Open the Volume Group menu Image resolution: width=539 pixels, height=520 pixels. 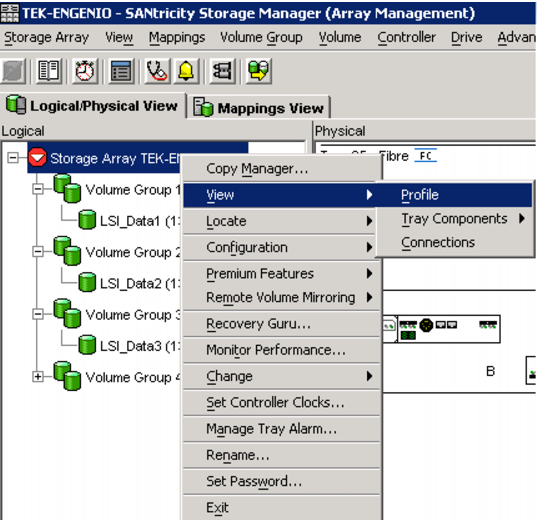(x=261, y=37)
